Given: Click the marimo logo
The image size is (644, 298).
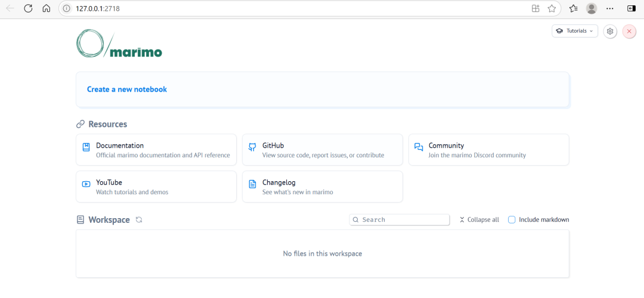Looking at the screenshot, I should (x=119, y=44).
